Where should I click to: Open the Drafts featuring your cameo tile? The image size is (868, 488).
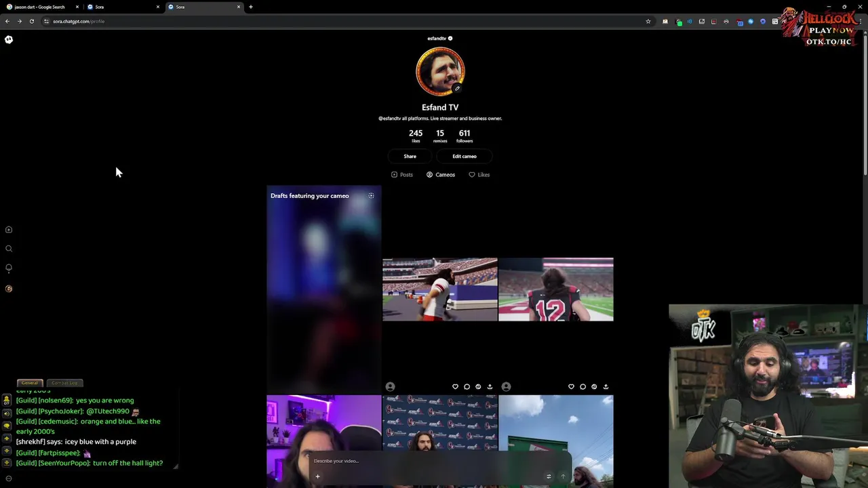[324, 289]
